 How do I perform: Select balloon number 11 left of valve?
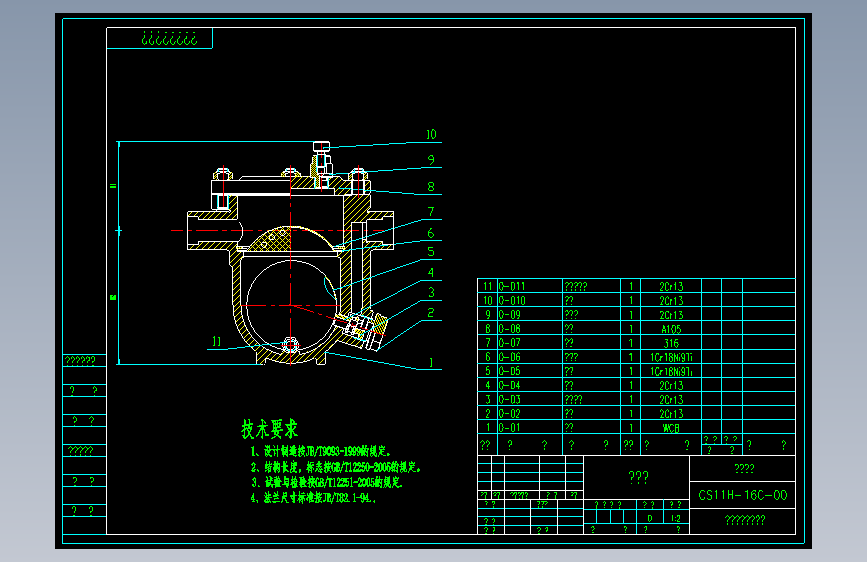point(217,341)
